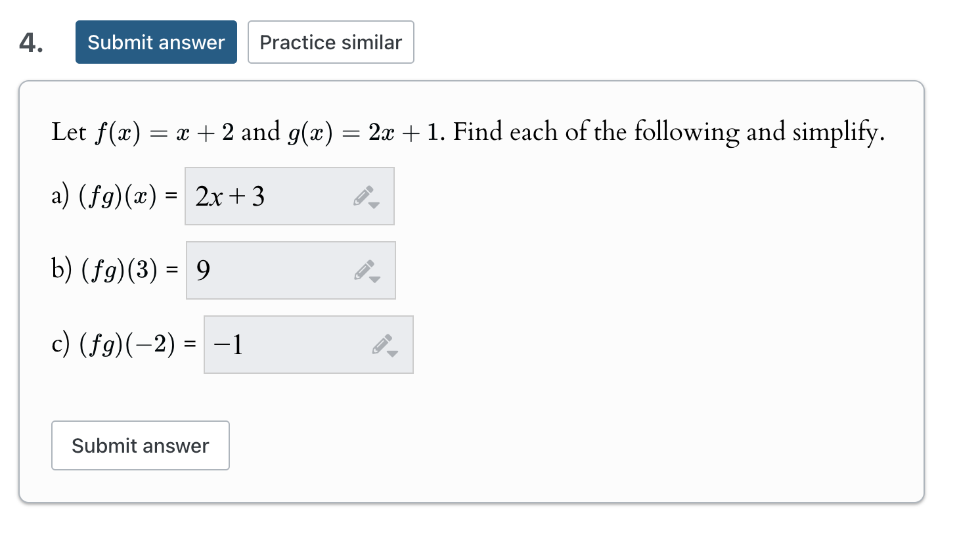Expand the dropdown arrow under pencil in part b
The height and width of the screenshot is (544, 980).
[374, 280]
